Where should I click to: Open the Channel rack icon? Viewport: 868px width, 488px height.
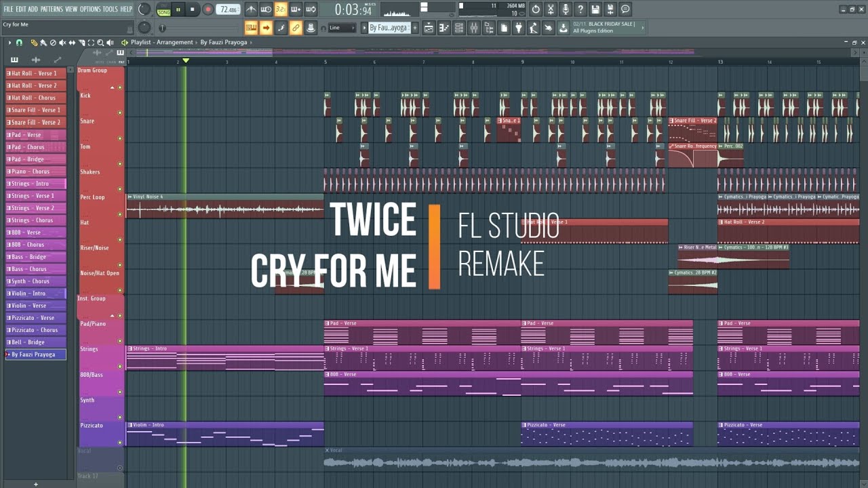coord(459,28)
